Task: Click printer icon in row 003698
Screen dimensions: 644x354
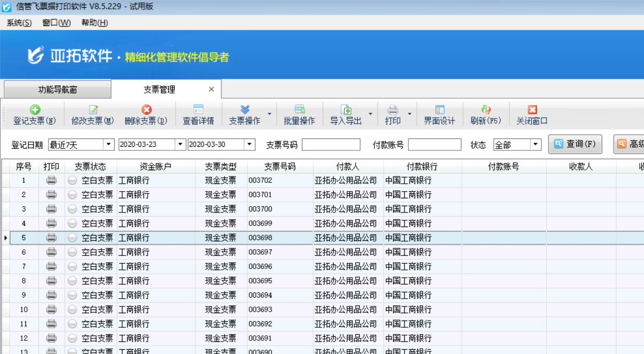Action: tap(52, 238)
